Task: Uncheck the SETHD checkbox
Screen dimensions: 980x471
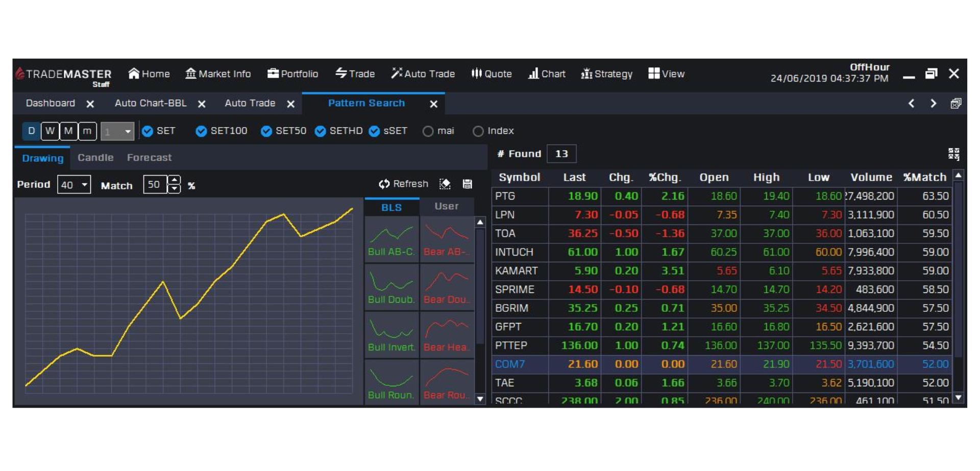Action: (320, 132)
